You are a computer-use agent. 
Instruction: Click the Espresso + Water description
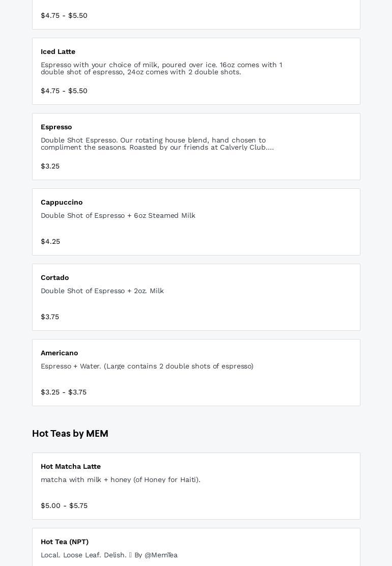point(147,366)
